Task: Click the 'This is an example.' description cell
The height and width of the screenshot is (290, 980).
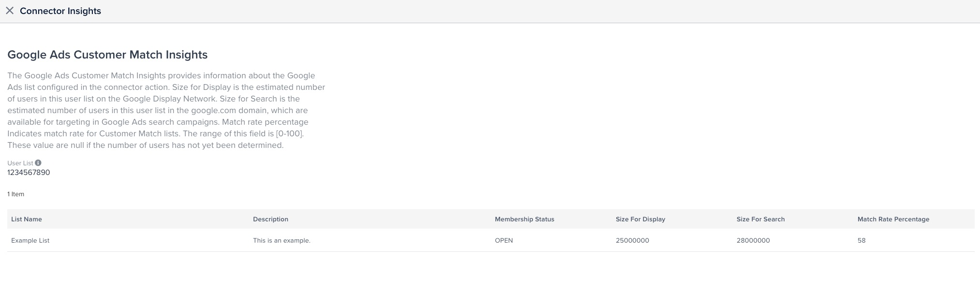Action: pos(282,240)
